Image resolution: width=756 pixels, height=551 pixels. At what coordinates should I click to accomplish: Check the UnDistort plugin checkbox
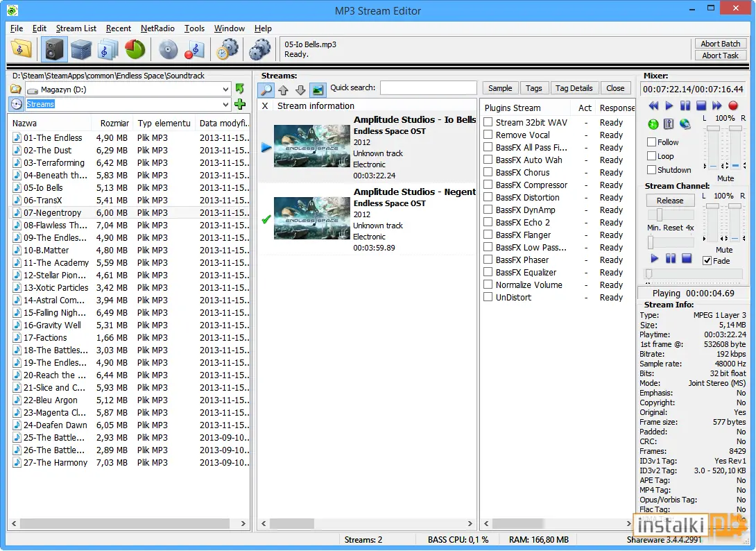click(488, 297)
